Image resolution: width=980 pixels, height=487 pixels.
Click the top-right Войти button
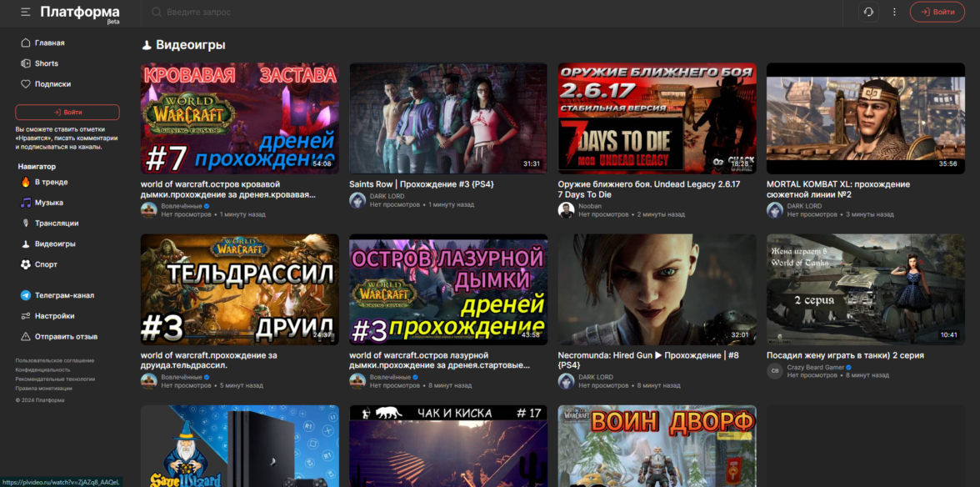tap(937, 12)
